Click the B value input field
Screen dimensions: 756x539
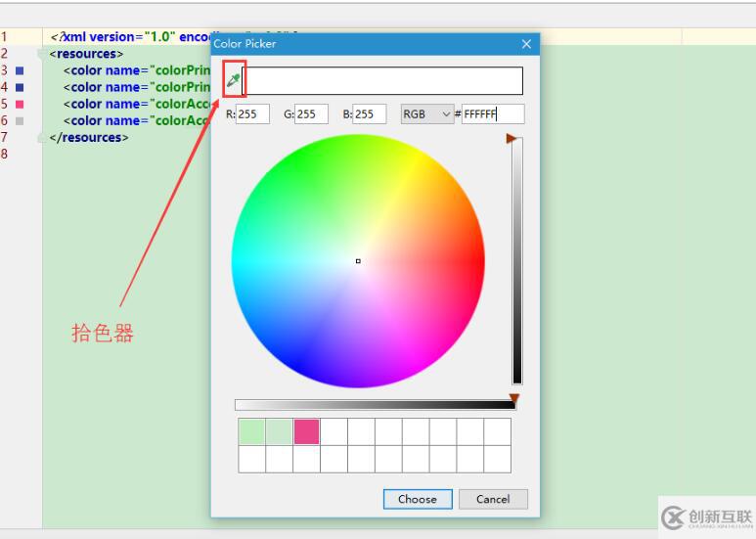tap(370, 114)
